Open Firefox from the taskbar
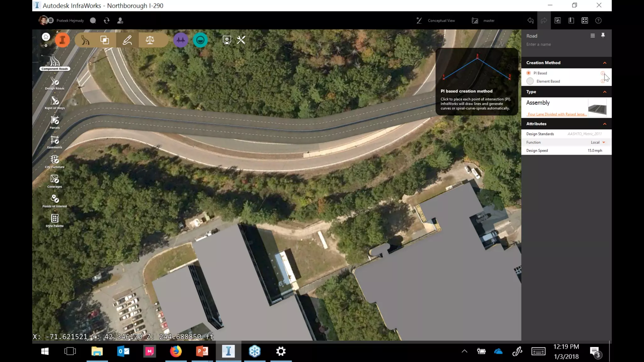The width and height of the screenshot is (644, 362). [x=176, y=351]
